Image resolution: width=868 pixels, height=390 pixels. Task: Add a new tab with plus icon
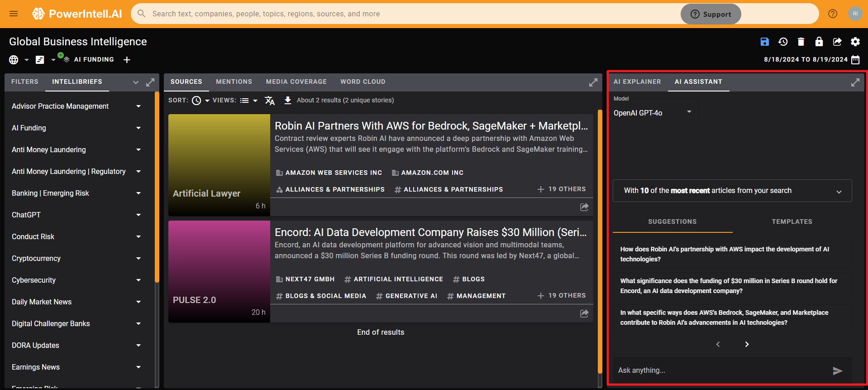(127, 60)
